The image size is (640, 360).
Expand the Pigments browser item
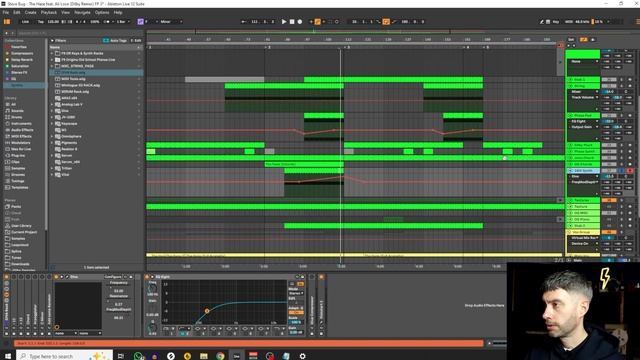(x=52, y=143)
